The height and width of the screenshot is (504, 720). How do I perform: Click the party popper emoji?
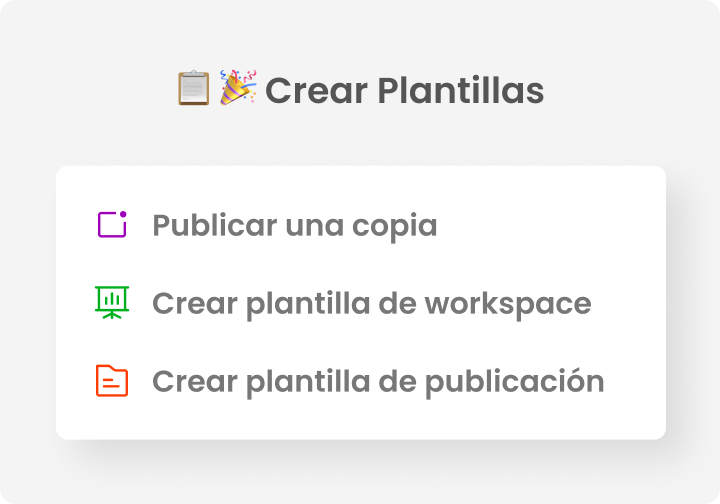[238, 88]
